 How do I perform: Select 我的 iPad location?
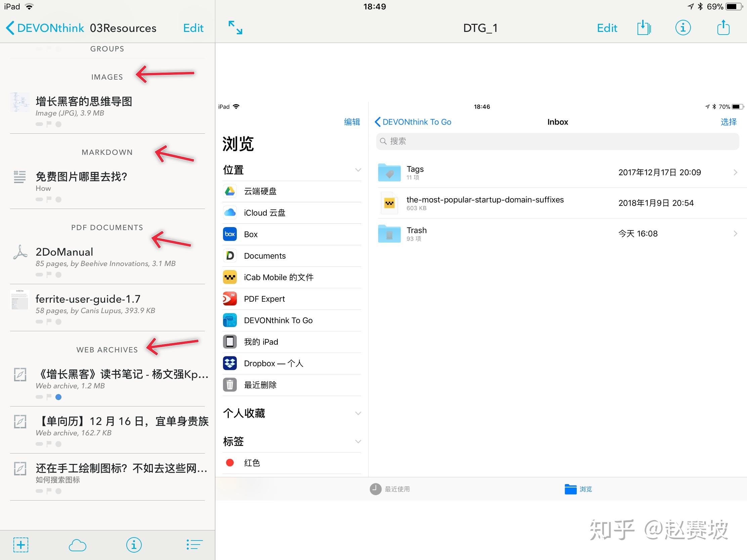point(292,342)
